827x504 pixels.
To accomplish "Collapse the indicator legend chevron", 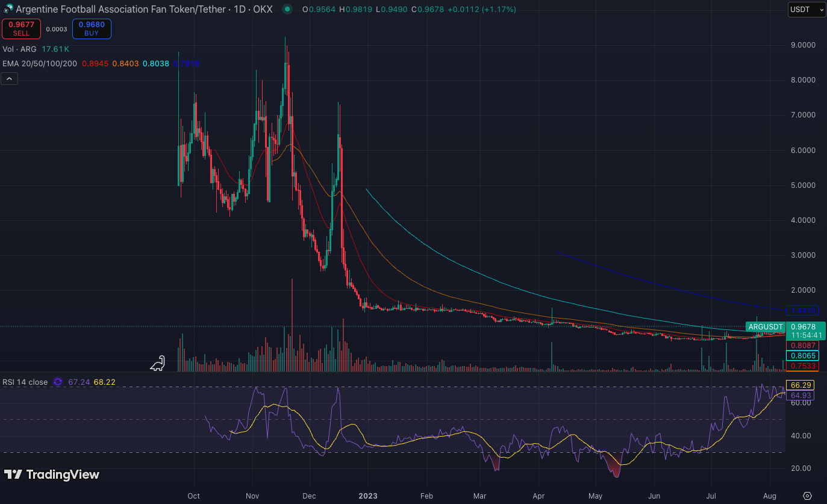I will pos(9,78).
